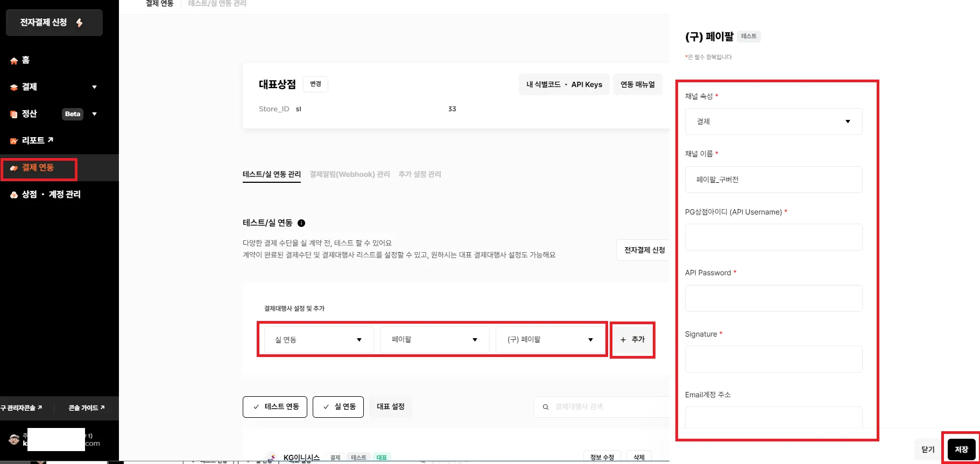The image size is (980, 464).
Task: Click the documents icon next to 정산
Action: pos(14,114)
